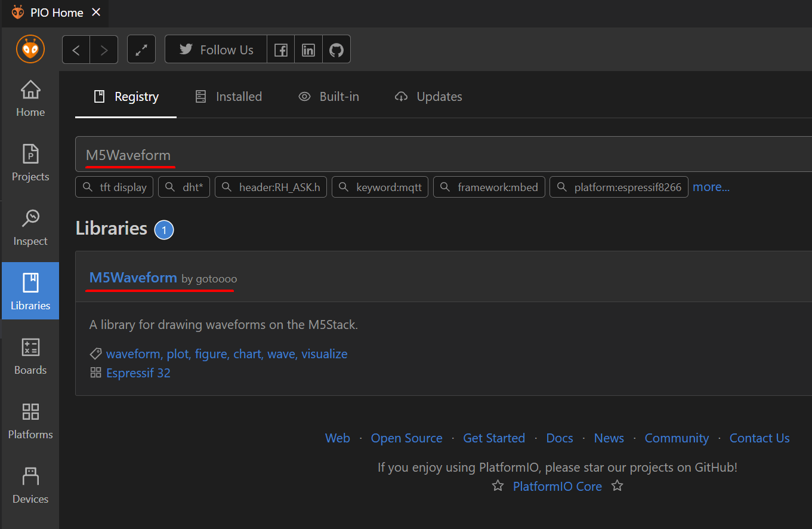Open Home in the sidebar
Screen dimensions: 812x529
tap(30, 99)
